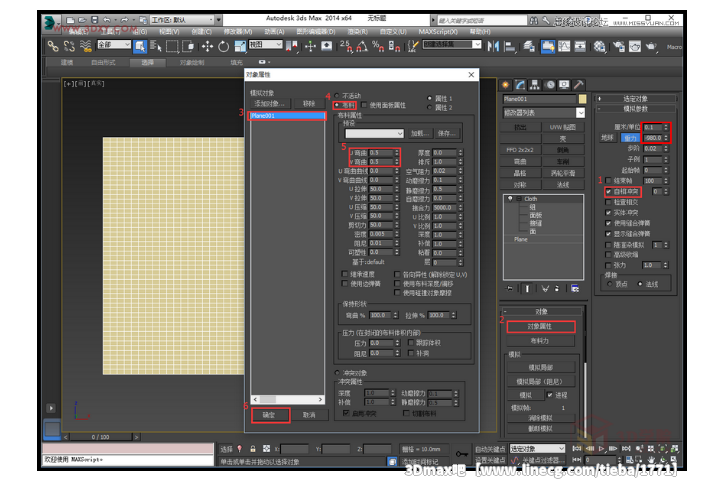Click 确定 in the object properties dialog

click(x=270, y=415)
